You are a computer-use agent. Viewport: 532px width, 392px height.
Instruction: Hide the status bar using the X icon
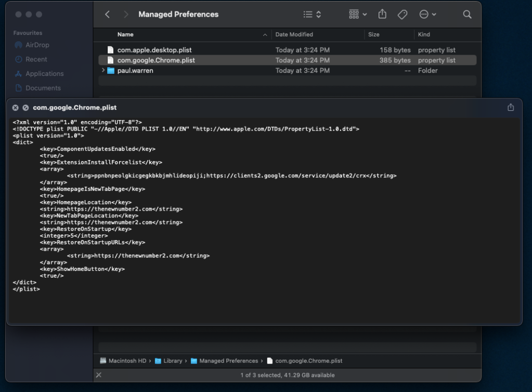coord(99,375)
